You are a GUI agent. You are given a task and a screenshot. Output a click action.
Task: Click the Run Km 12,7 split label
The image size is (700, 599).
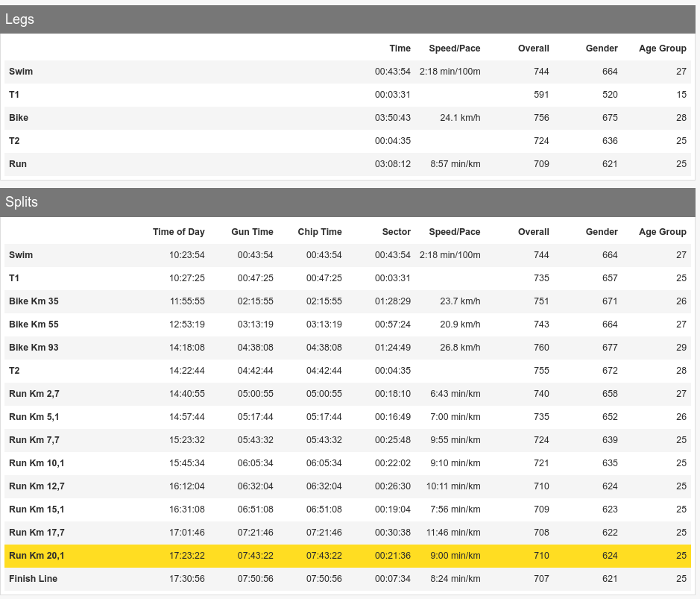point(37,486)
